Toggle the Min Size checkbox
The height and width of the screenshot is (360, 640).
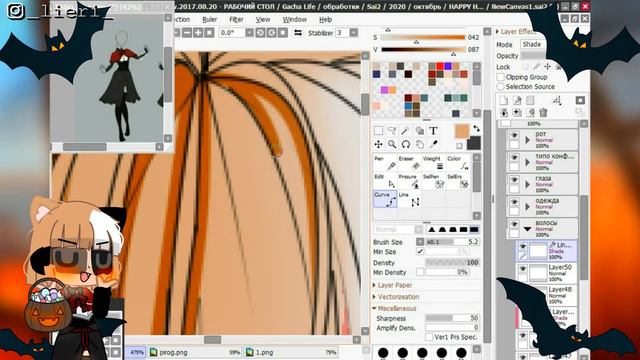click(420, 251)
